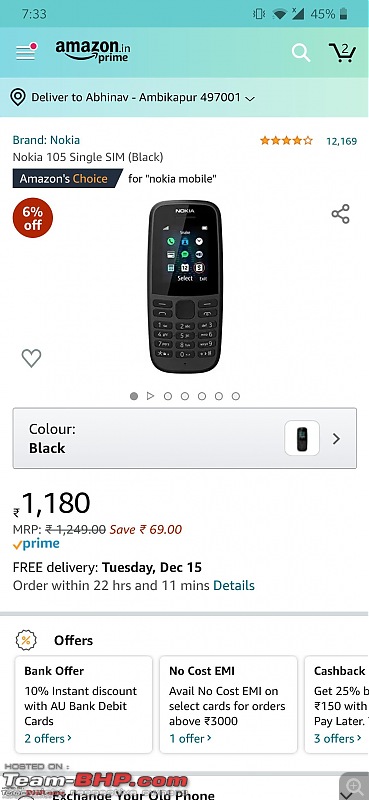
Task: Open 2 offers under Bank Offer
Action: click(x=48, y=738)
